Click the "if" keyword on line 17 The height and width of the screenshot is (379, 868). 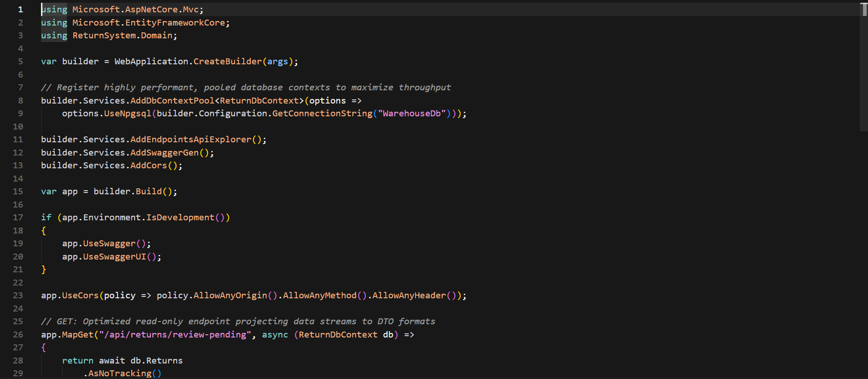[46, 218]
